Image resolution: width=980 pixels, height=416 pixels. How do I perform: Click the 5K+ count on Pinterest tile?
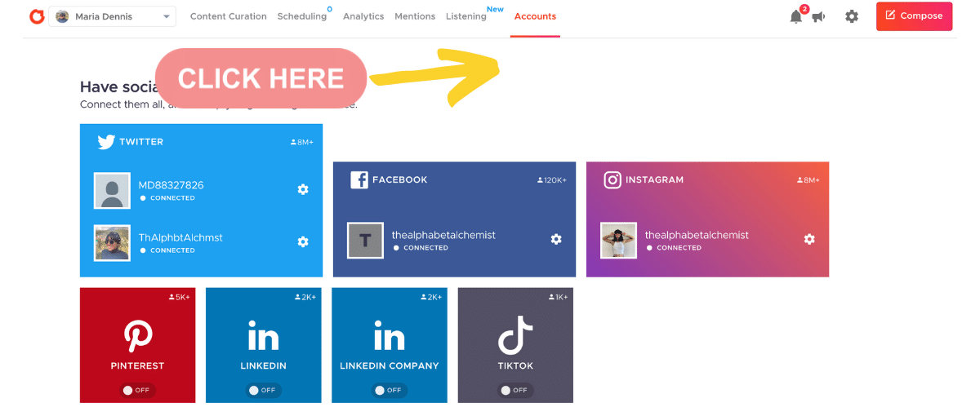[x=179, y=298]
